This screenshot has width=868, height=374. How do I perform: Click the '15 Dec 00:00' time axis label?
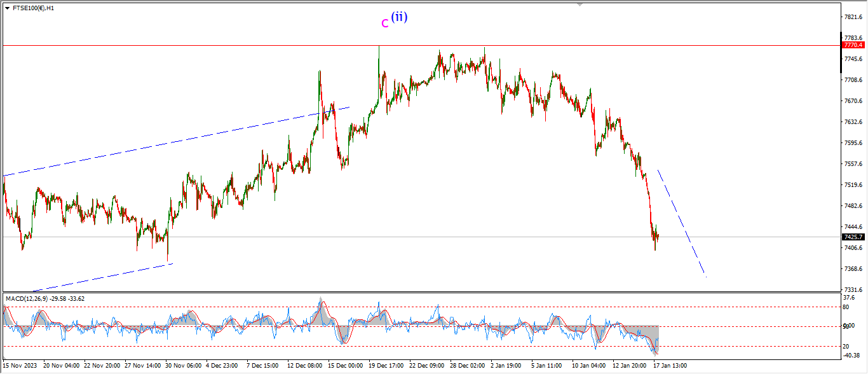pyautogui.click(x=344, y=366)
